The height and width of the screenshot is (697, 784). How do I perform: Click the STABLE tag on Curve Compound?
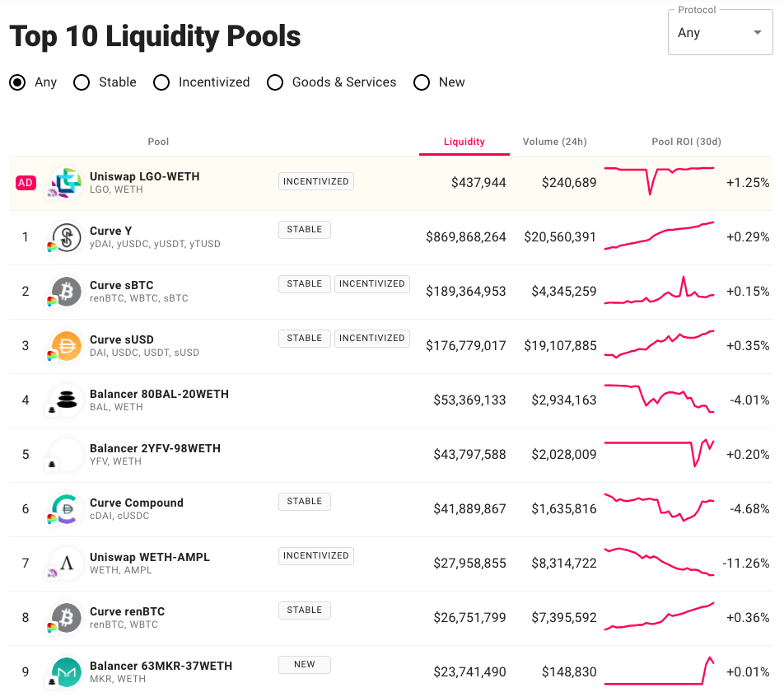tap(305, 502)
